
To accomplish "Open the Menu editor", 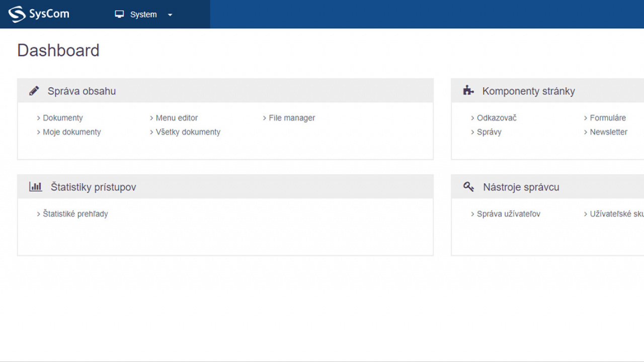I will click(177, 118).
